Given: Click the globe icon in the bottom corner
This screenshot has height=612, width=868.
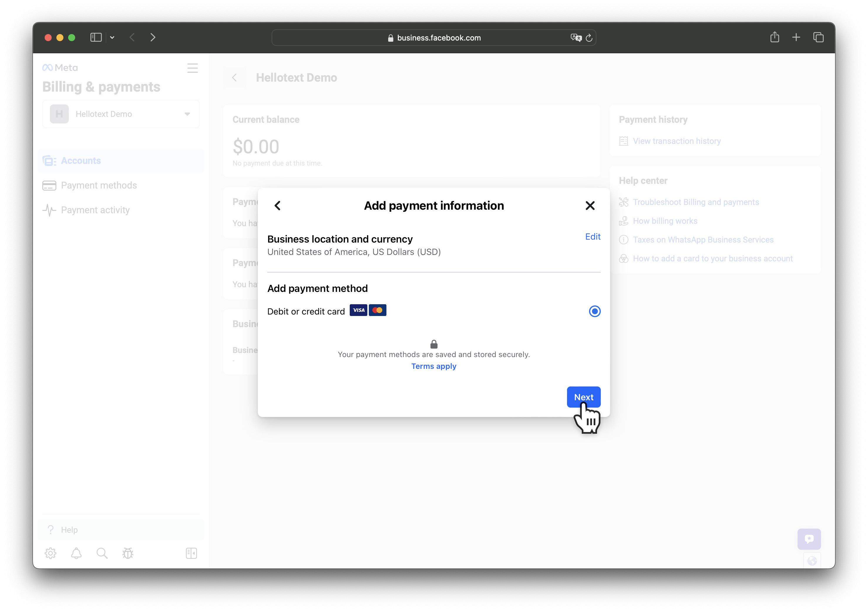Looking at the screenshot, I should click(812, 561).
